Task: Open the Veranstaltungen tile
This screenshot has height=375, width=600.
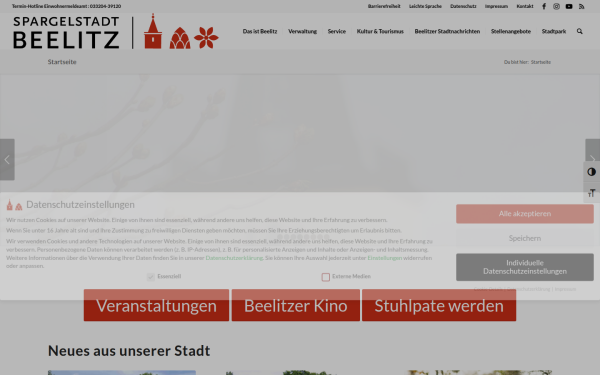Action: [156, 305]
